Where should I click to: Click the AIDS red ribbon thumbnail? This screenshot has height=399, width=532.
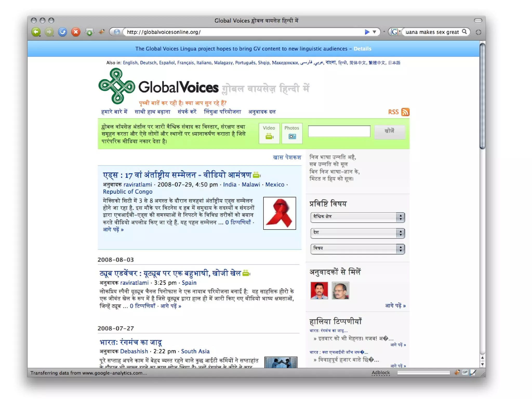pyautogui.click(x=280, y=213)
